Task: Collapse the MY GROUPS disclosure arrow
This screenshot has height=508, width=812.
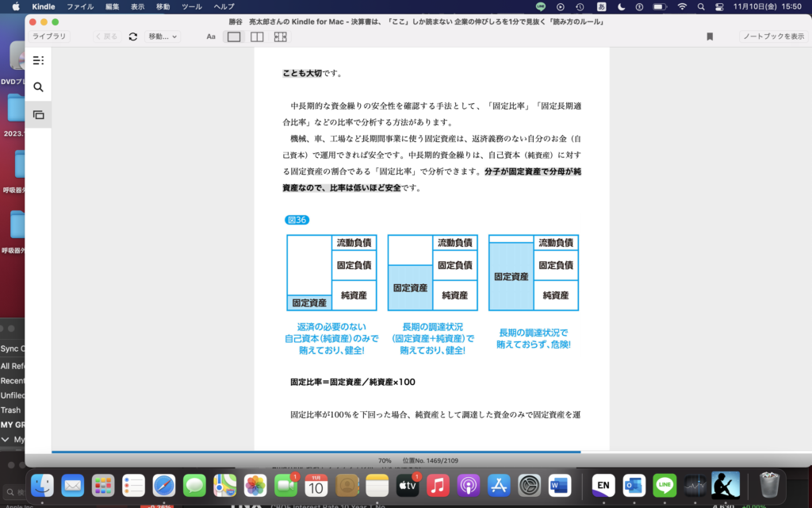Action: point(6,439)
